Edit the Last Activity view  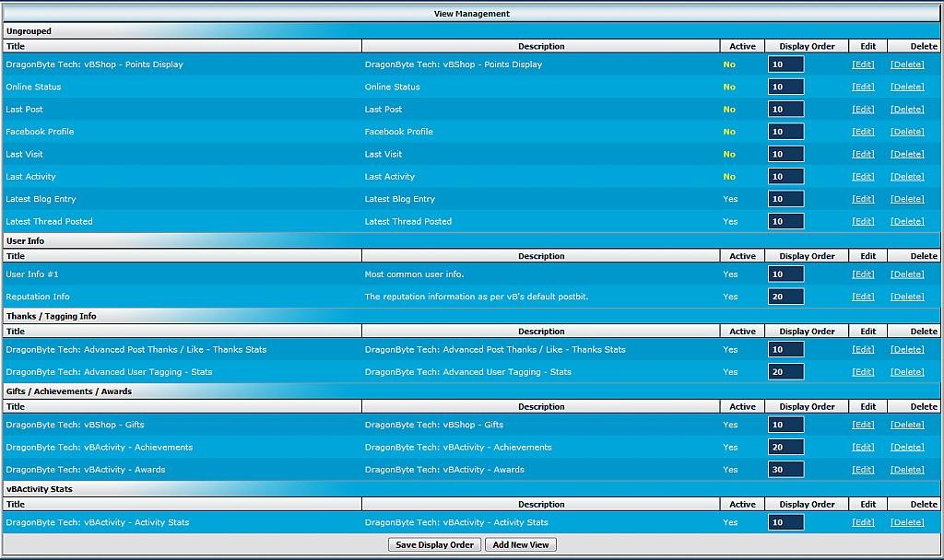coord(863,177)
